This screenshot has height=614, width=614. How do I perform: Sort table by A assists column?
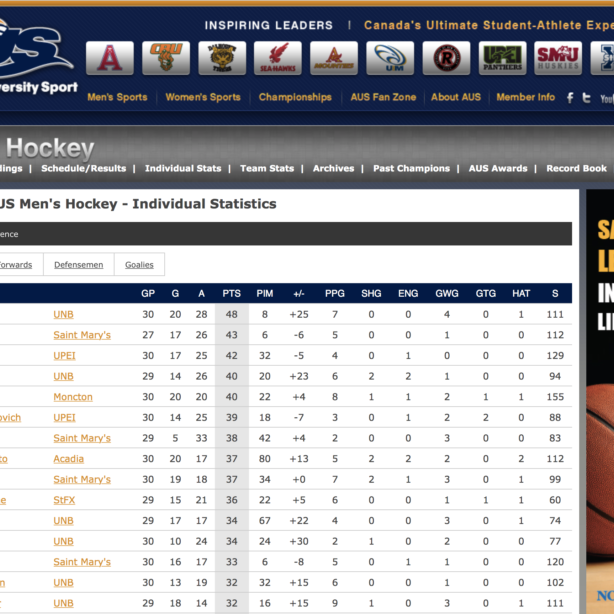coord(201,294)
